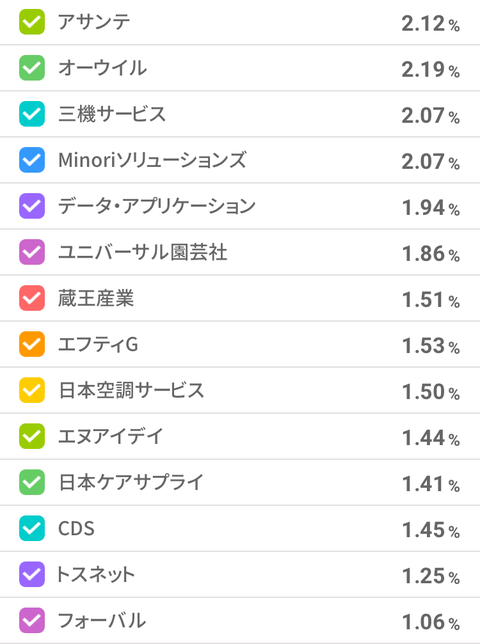Image resolution: width=480 pixels, height=644 pixels.
Task: Uncheck the 蔵王産業 red checkbox
Action: [x=32, y=298]
